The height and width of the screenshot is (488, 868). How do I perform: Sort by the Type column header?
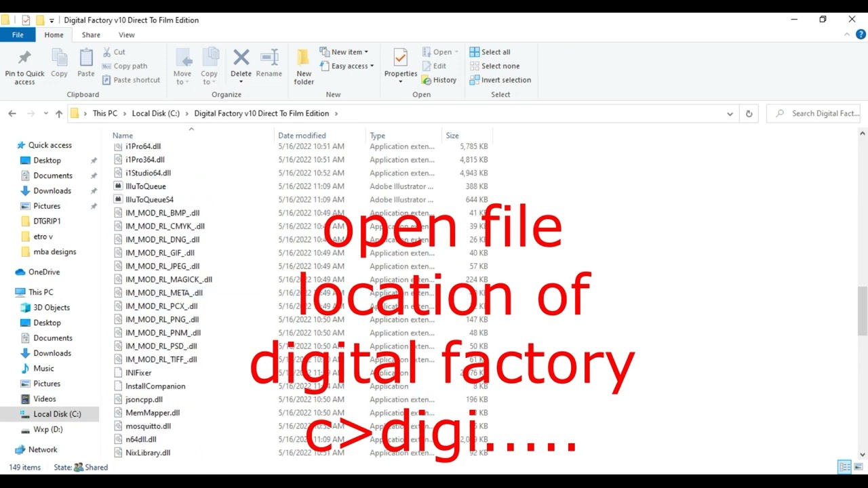point(378,136)
